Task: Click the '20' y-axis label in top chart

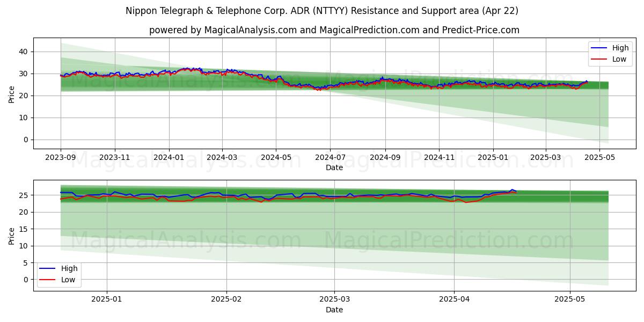Action: [x=24, y=96]
